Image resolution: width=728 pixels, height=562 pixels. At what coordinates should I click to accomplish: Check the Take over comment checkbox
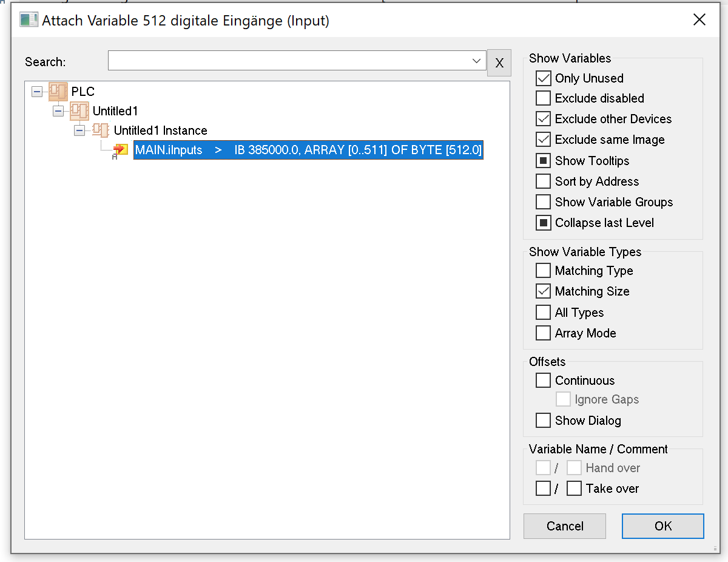click(x=574, y=489)
